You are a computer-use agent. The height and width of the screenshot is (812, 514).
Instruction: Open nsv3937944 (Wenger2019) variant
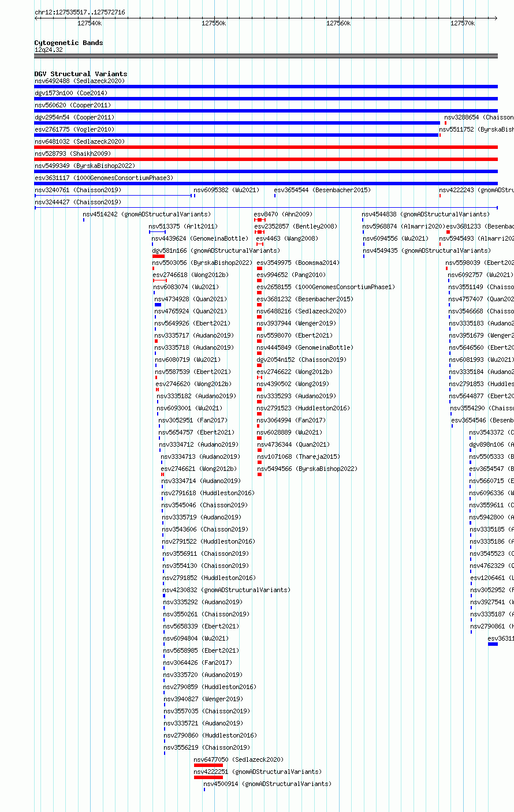tap(296, 324)
